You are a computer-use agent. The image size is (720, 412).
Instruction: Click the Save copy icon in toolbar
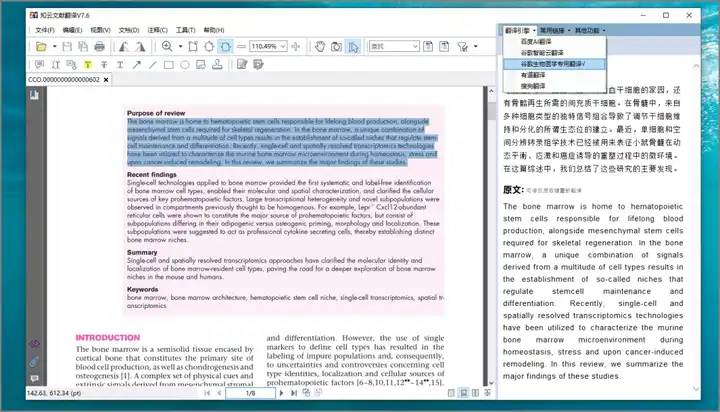(83, 46)
